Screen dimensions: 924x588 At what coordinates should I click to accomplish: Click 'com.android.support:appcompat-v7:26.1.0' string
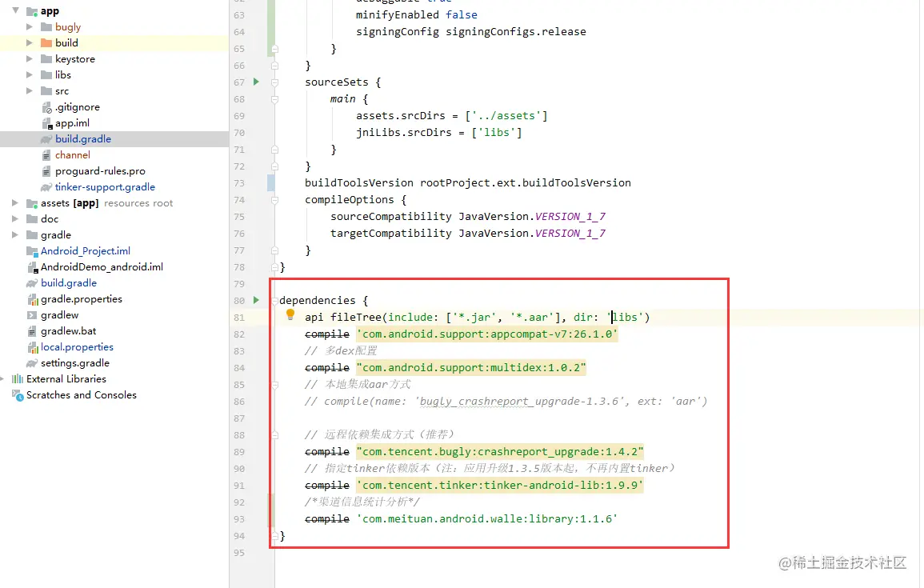(x=486, y=334)
